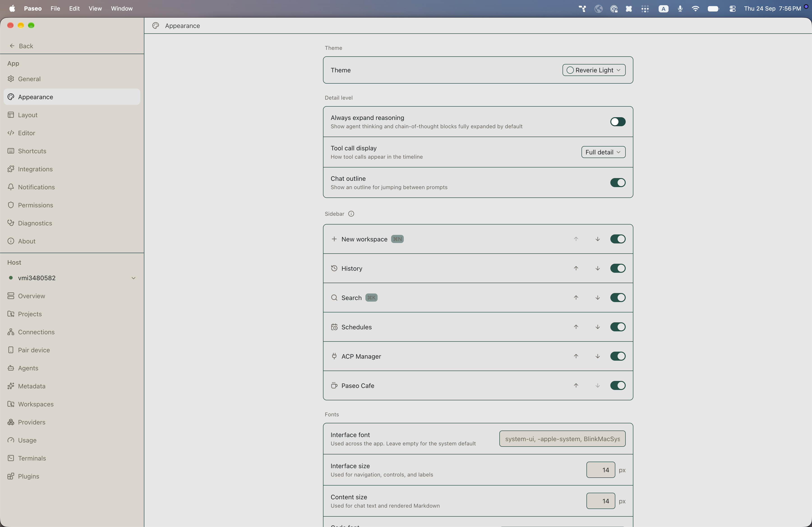Click the back arrow icon
The width and height of the screenshot is (812, 527).
(x=12, y=46)
